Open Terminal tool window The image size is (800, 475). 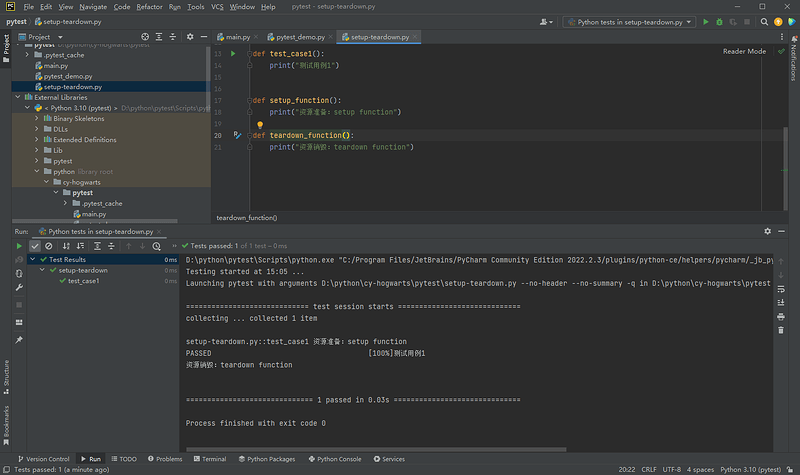pos(210,459)
